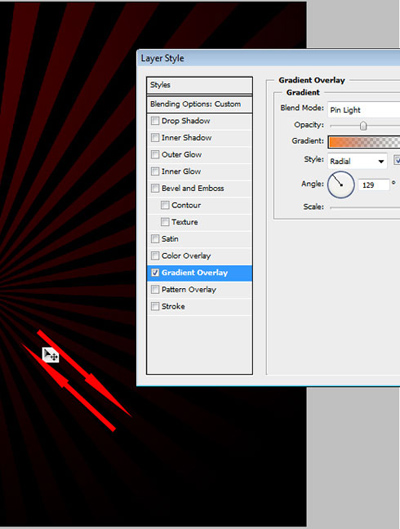Image resolution: width=400 pixels, height=529 pixels.
Task: Check the Contour sub-option
Action: (165, 205)
